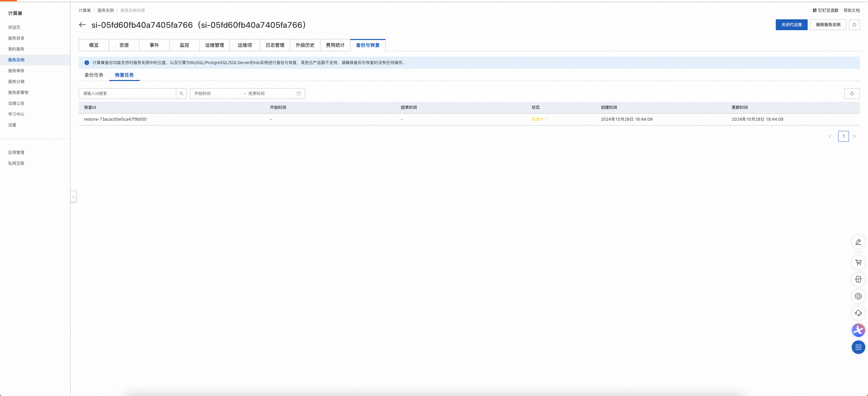Go to next page arrow in pagination
The width and height of the screenshot is (868, 396).
tap(854, 136)
